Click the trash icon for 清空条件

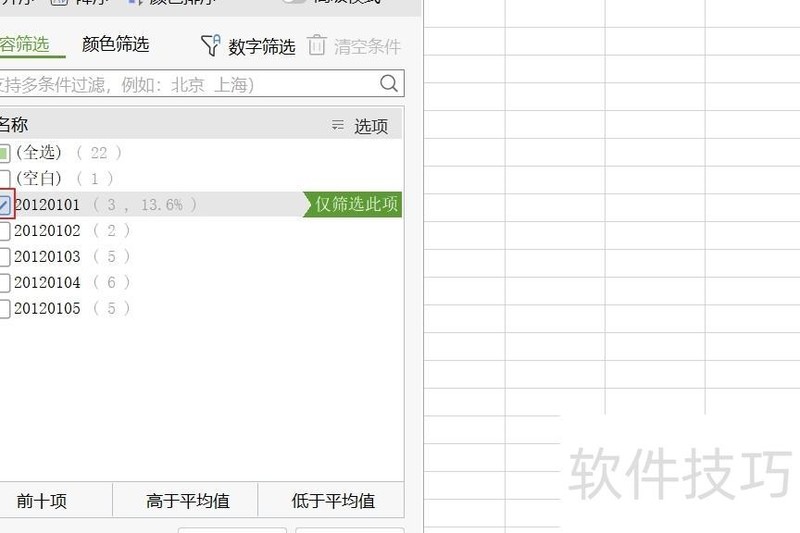pos(316,45)
